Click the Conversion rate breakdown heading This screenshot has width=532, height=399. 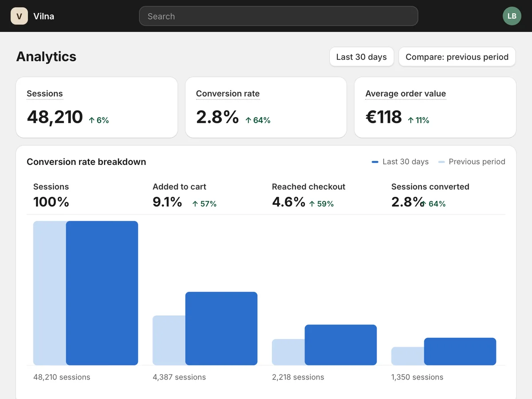pyautogui.click(x=86, y=162)
